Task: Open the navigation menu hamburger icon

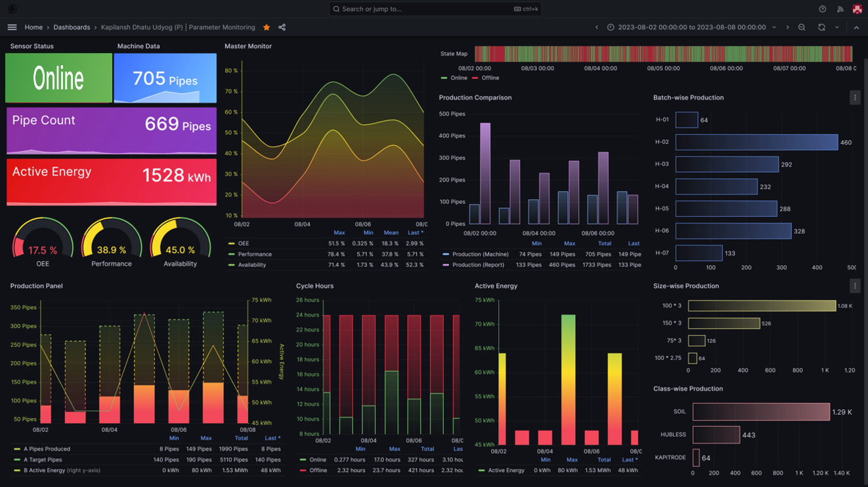Action: (12, 27)
